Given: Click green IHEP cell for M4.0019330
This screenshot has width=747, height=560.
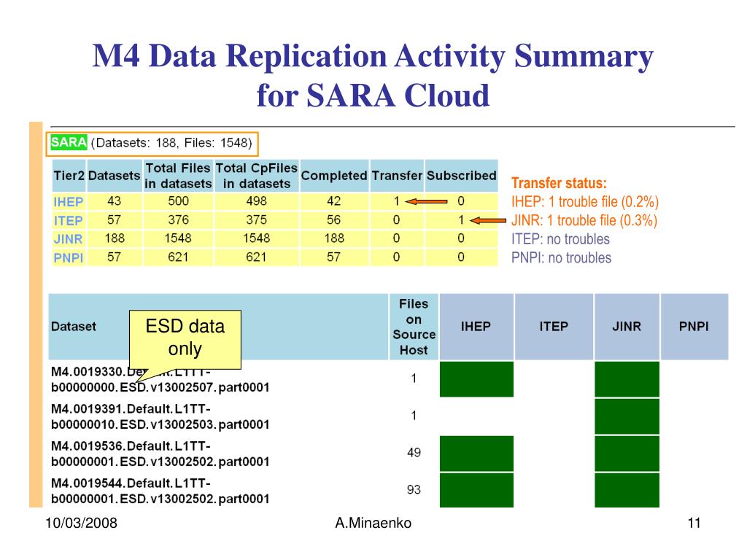Looking at the screenshot, I should pos(476,379).
